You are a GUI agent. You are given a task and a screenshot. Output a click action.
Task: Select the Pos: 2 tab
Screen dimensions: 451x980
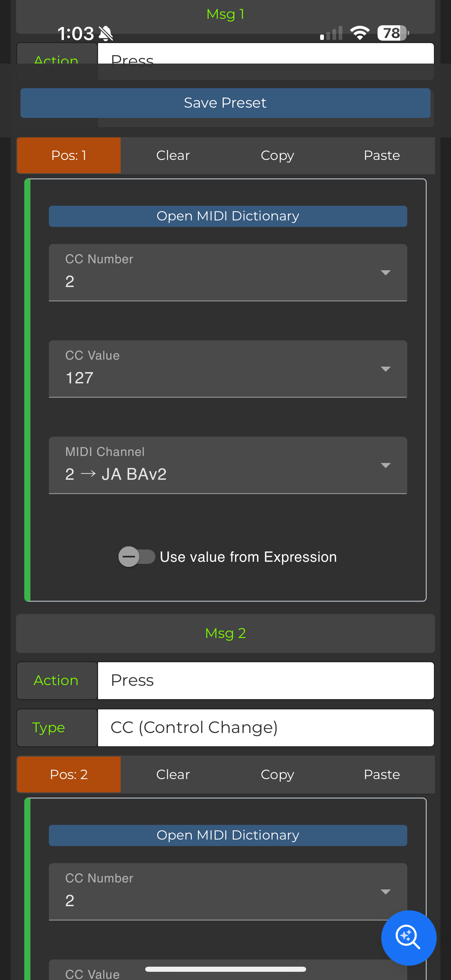pos(69,774)
